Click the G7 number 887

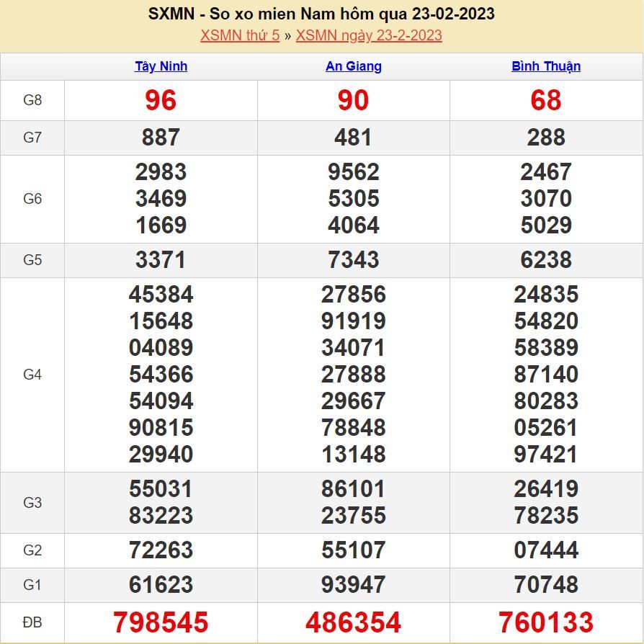161,138
